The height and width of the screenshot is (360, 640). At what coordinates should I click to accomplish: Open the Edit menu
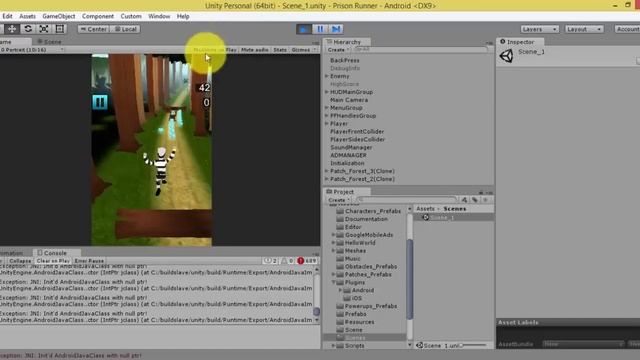point(7,16)
